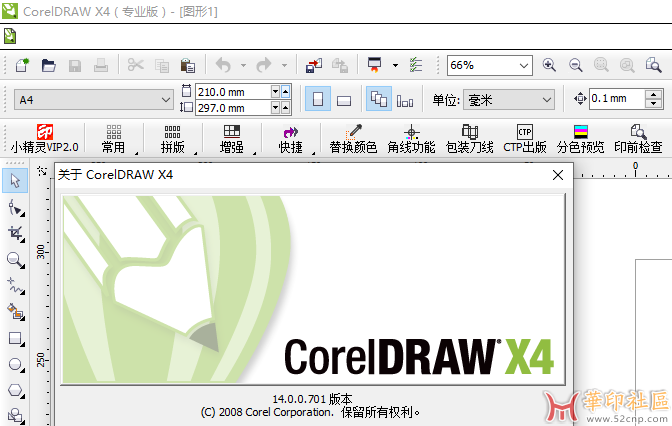Click the Zoom to Page icon
The width and height of the screenshot is (672, 426).
[653, 65]
